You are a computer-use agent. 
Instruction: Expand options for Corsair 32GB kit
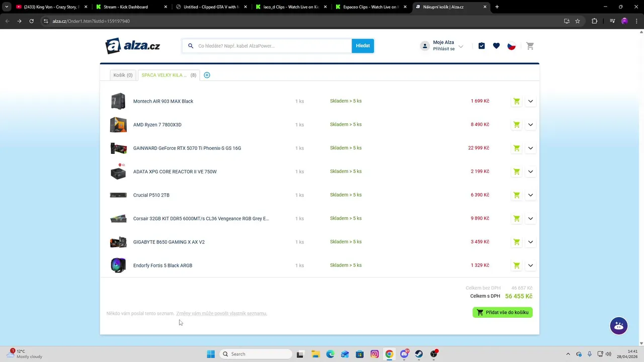pos(530,219)
